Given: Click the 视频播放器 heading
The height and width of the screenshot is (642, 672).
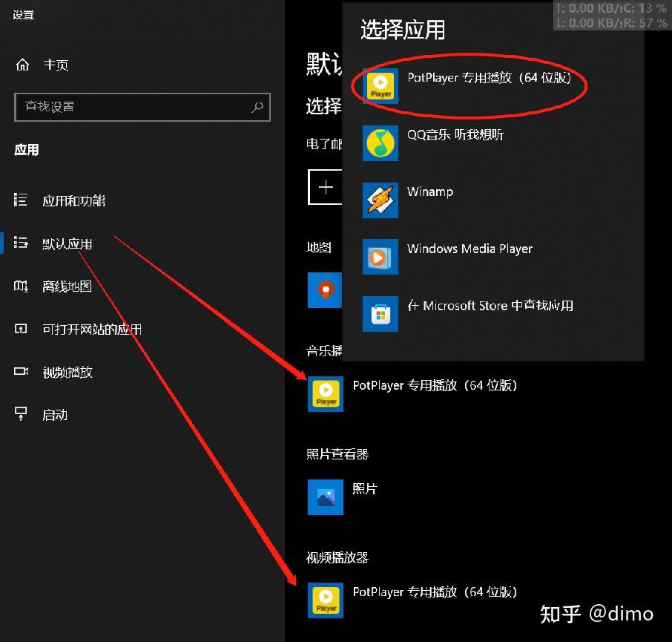Looking at the screenshot, I should pyautogui.click(x=337, y=557).
